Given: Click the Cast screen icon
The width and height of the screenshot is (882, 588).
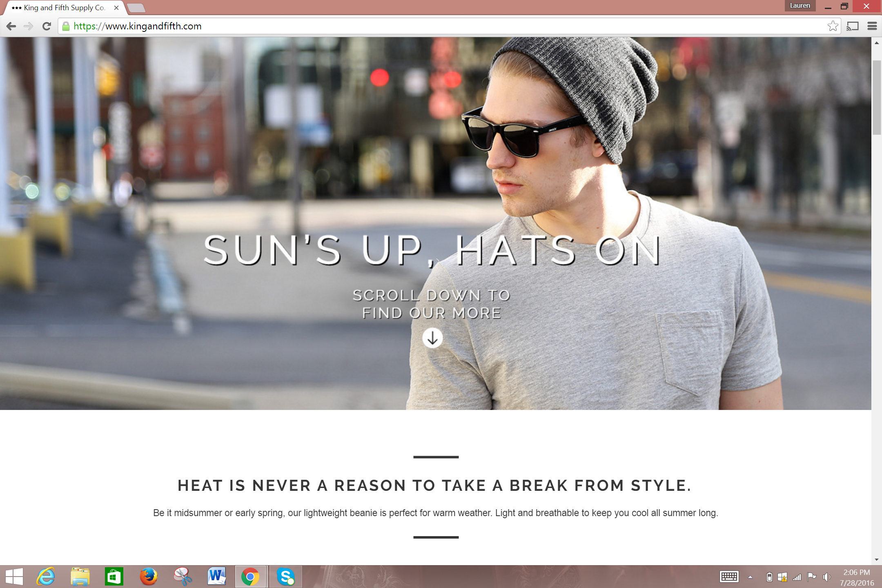Looking at the screenshot, I should pyautogui.click(x=853, y=26).
